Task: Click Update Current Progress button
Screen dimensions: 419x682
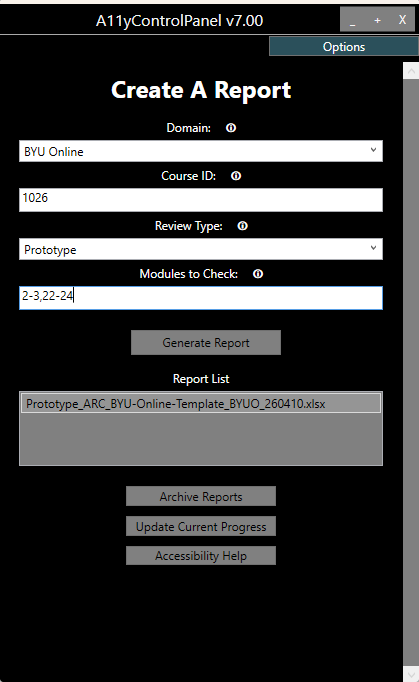Action: [201, 526]
